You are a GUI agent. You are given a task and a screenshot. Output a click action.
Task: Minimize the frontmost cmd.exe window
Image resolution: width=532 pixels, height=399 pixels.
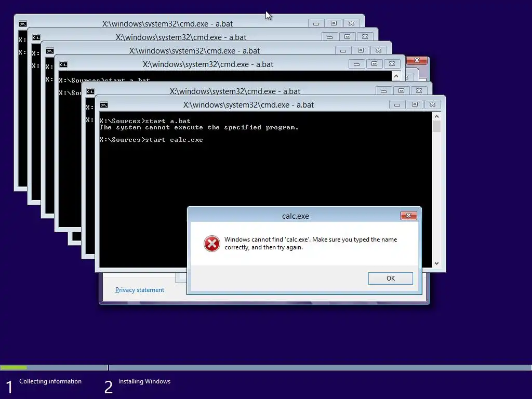397,104
